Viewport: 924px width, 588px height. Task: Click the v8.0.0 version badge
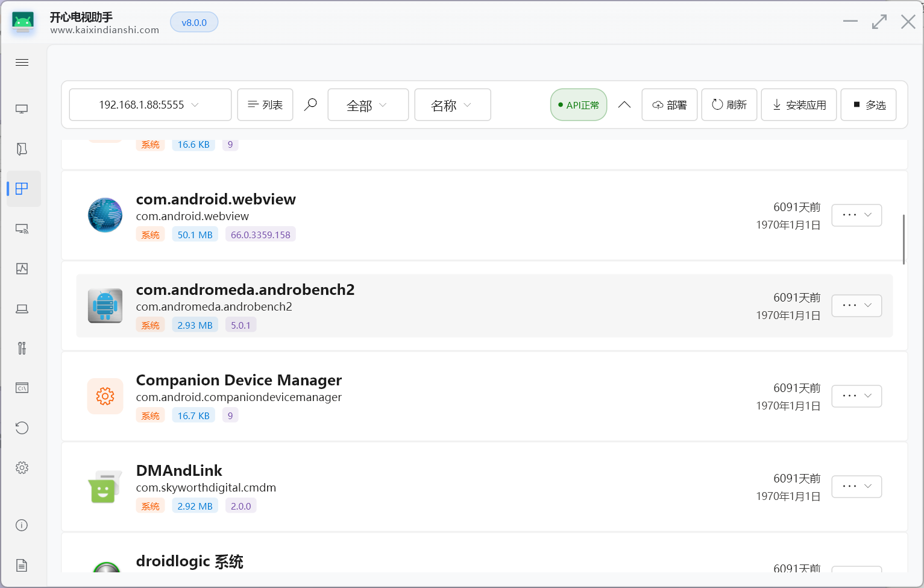[194, 23]
